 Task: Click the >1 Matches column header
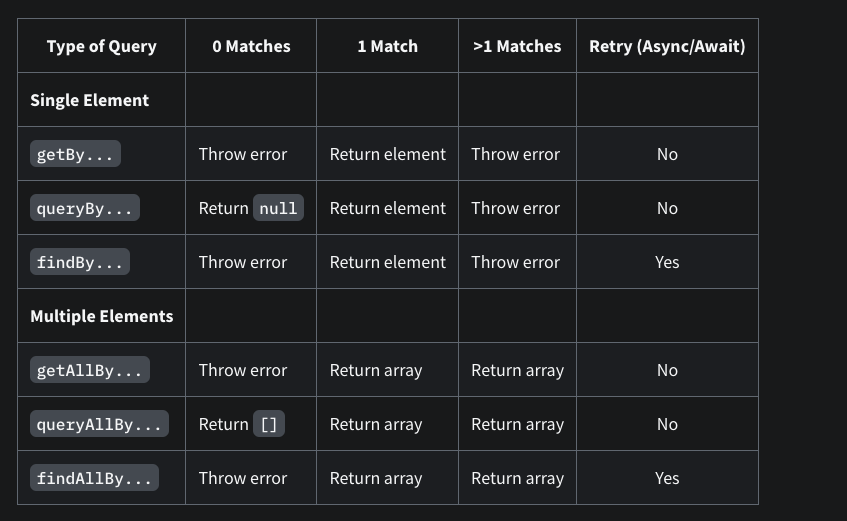pos(517,46)
